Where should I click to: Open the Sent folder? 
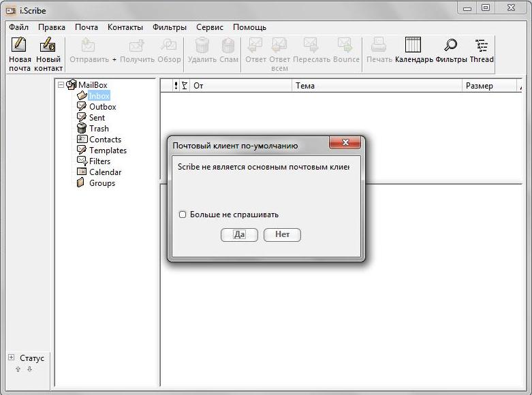97,118
